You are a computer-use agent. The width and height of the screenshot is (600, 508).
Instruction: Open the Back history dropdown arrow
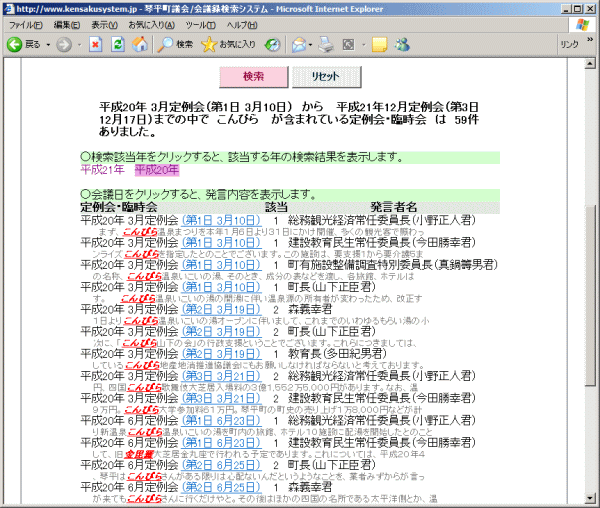pos(48,45)
